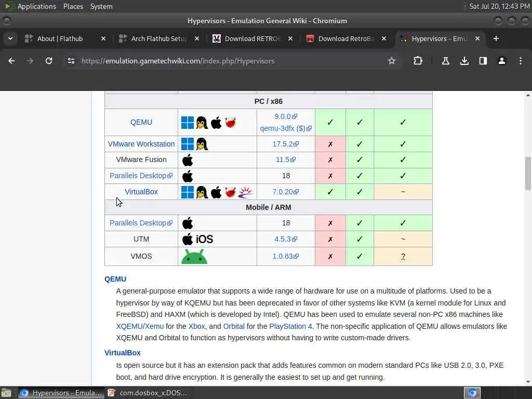Viewport: 532px width, 399px height.
Task: Follow the Xbox link in the paragraph
Action: click(x=197, y=326)
